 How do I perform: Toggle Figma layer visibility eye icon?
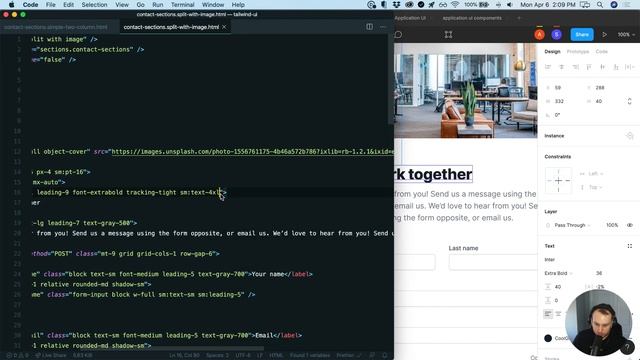click(630, 225)
